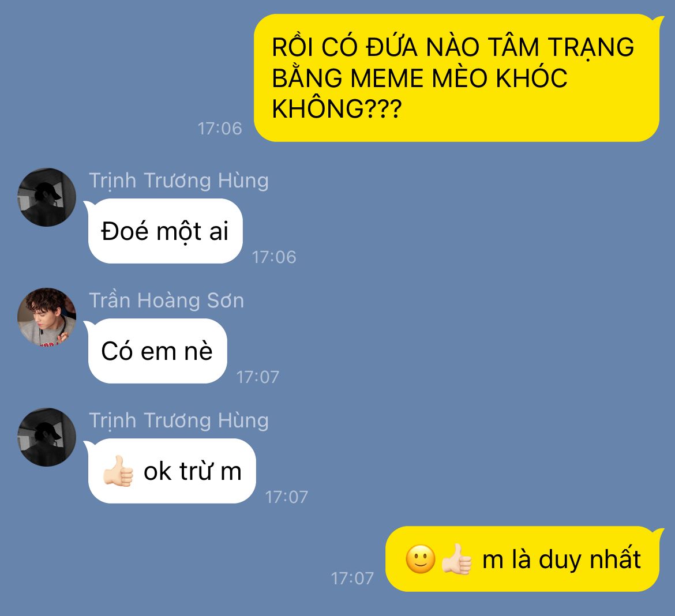Click the thumbs up emoji in "ok trừ m"
Viewport: 675px width, 616px height.
tap(118, 471)
